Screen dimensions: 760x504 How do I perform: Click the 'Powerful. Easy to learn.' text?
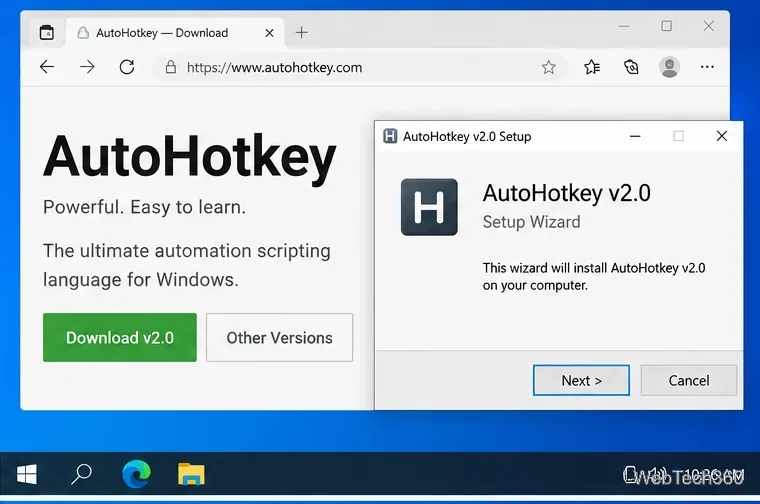(x=144, y=207)
